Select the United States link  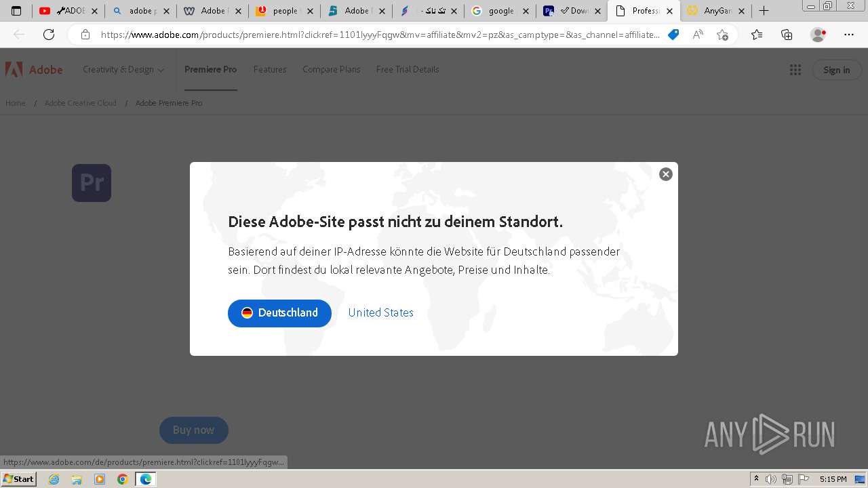[x=380, y=312]
